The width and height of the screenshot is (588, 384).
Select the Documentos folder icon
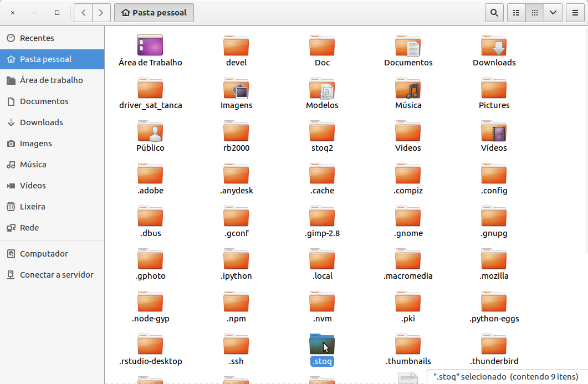(x=408, y=45)
